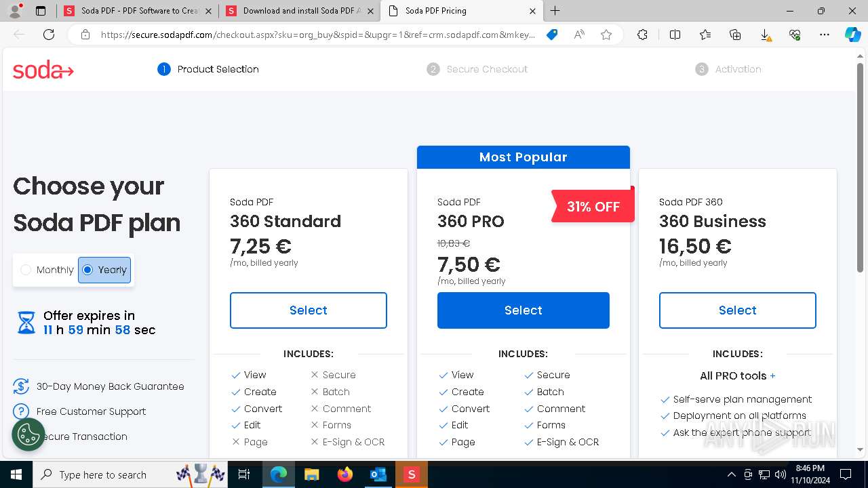Open Edge Settings and more menu
Screen dimensions: 868x488
[x=825, y=35]
